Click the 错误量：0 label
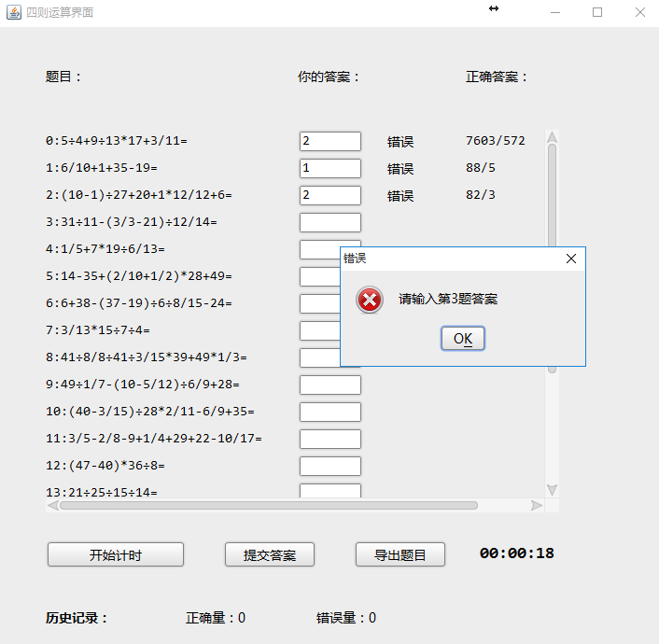This screenshot has height=644, width=659. (x=346, y=618)
